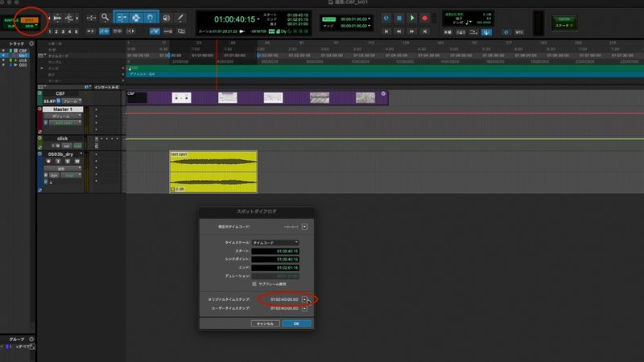
Task: Click the Start timecode field in Spot dialog
Action: coord(275,251)
